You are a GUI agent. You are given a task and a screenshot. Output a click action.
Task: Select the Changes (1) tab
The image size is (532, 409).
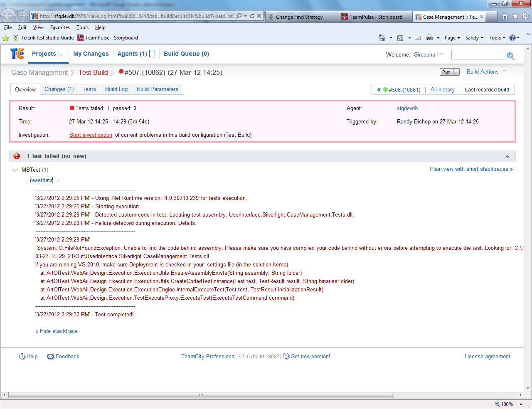point(59,89)
